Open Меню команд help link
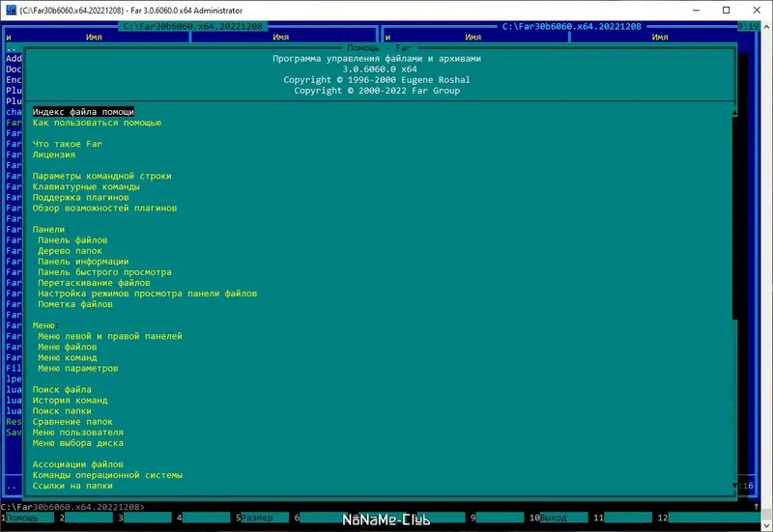773x532 pixels. 68,357
